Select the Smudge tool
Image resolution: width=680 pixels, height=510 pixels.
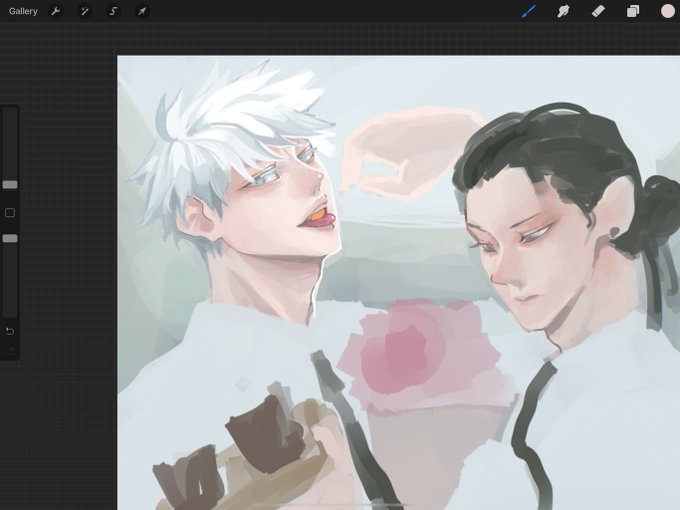pyautogui.click(x=563, y=11)
